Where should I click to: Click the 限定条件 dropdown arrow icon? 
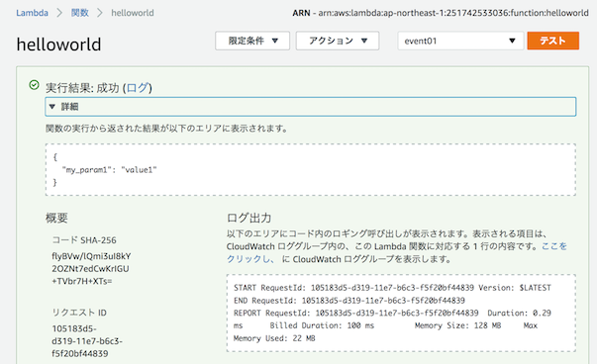pos(275,41)
